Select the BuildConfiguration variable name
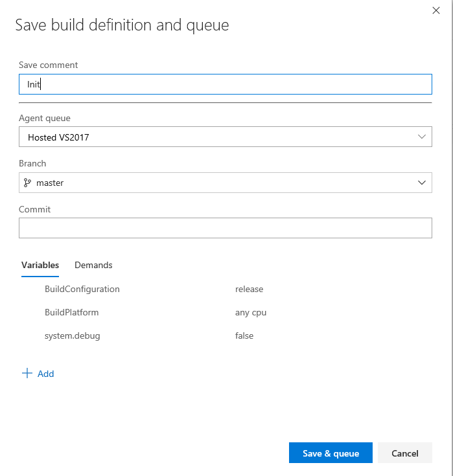Image resolution: width=453 pixels, height=476 pixels. pos(82,289)
